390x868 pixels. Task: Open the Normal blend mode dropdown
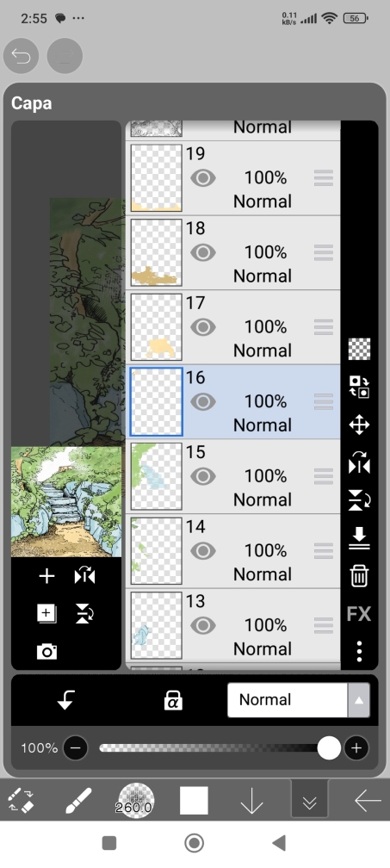click(x=287, y=700)
